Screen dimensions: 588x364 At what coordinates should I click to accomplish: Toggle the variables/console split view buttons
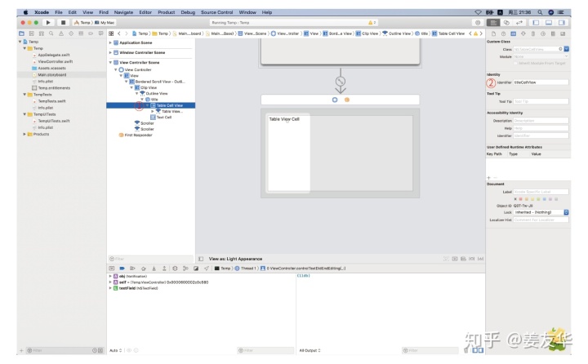tap(478, 350)
